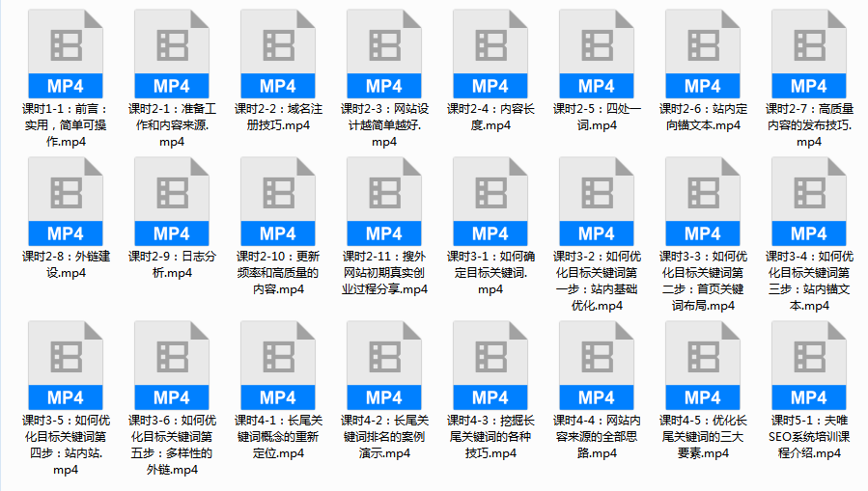Click the 课时4-5 优化长尾关键词 MP4 icon

click(703, 365)
